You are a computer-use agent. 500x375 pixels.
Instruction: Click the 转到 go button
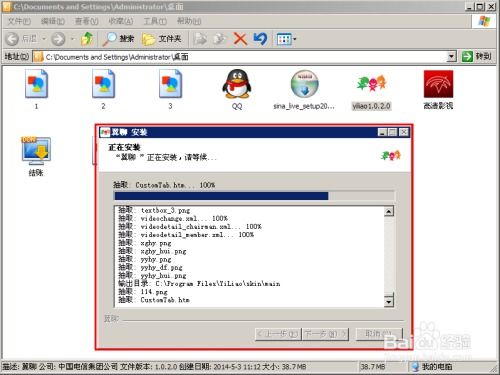[x=477, y=56]
